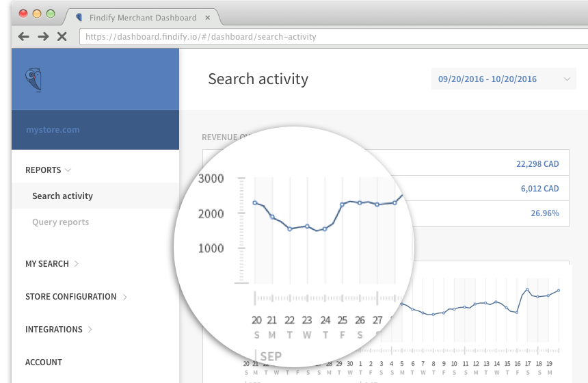588x383 pixels.
Task: Click the Findify tab favicon
Action: click(x=79, y=17)
